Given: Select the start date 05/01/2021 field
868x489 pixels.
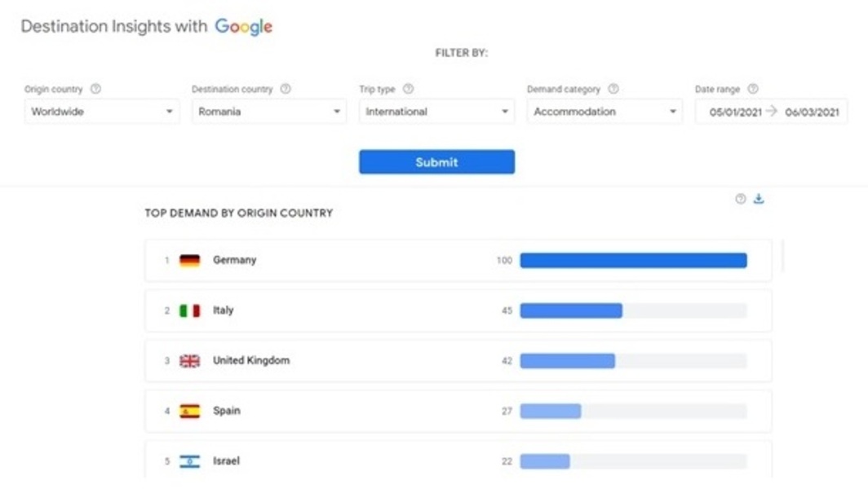Looking at the screenshot, I should [734, 112].
